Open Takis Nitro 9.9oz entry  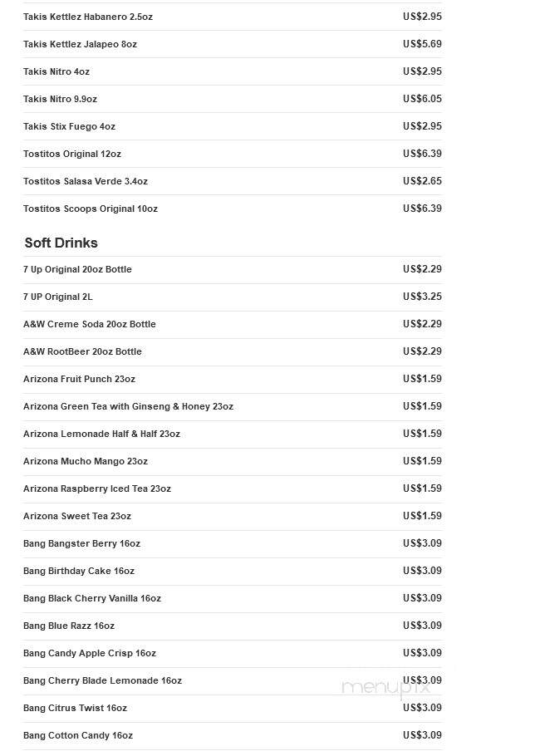233,100
